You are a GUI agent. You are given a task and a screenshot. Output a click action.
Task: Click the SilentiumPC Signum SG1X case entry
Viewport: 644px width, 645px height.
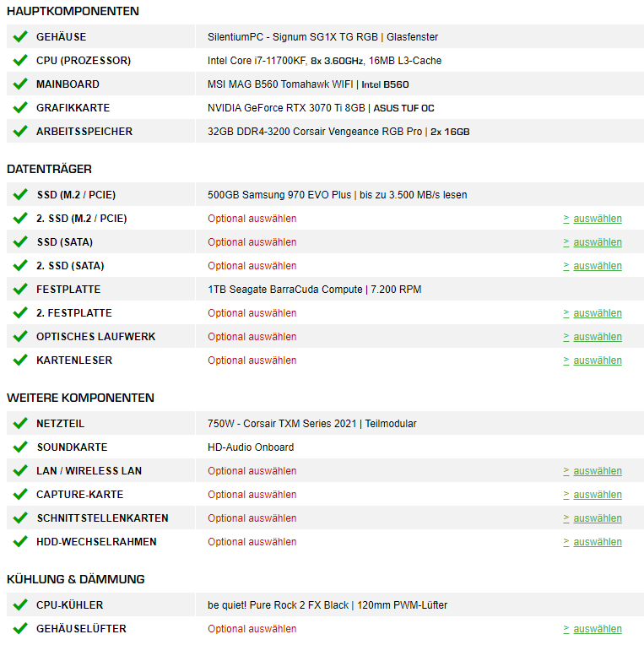pyautogui.click(x=322, y=37)
